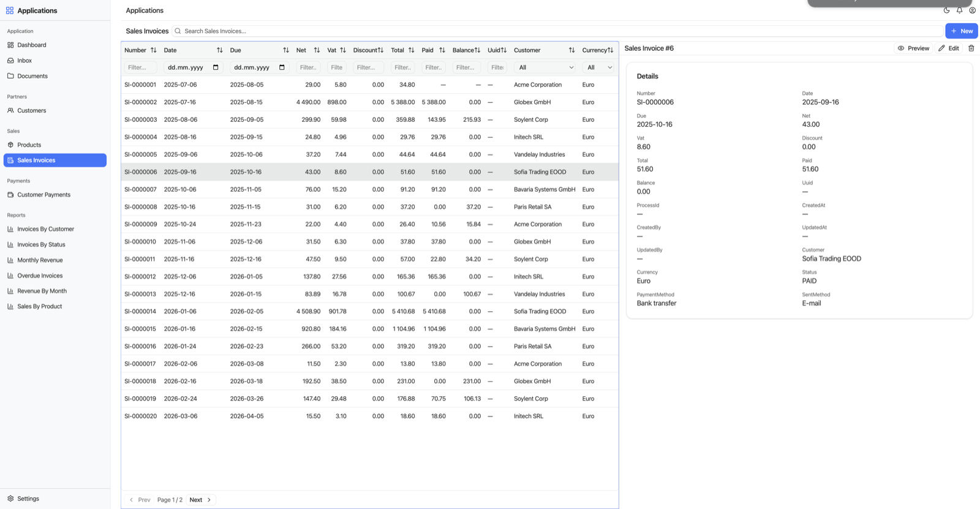This screenshot has width=980, height=509.
Task: Click search magnifier icon
Action: (x=178, y=31)
